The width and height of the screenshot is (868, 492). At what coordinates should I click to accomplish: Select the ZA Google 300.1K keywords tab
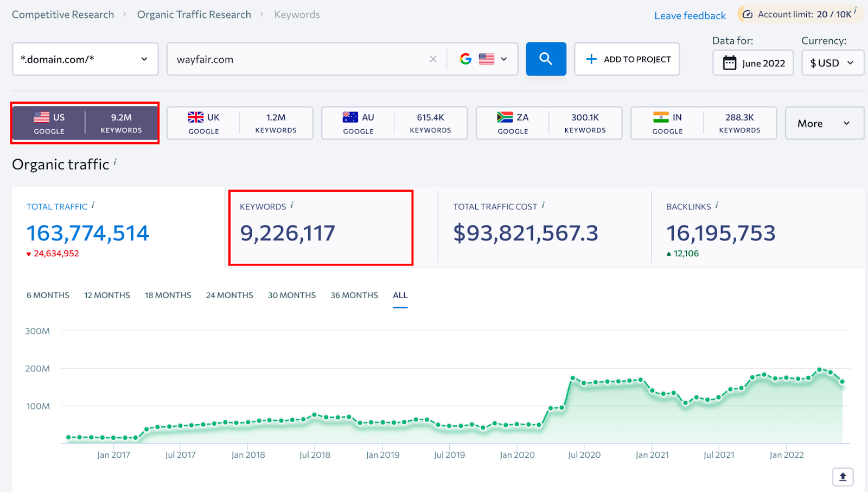click(549, 123)
